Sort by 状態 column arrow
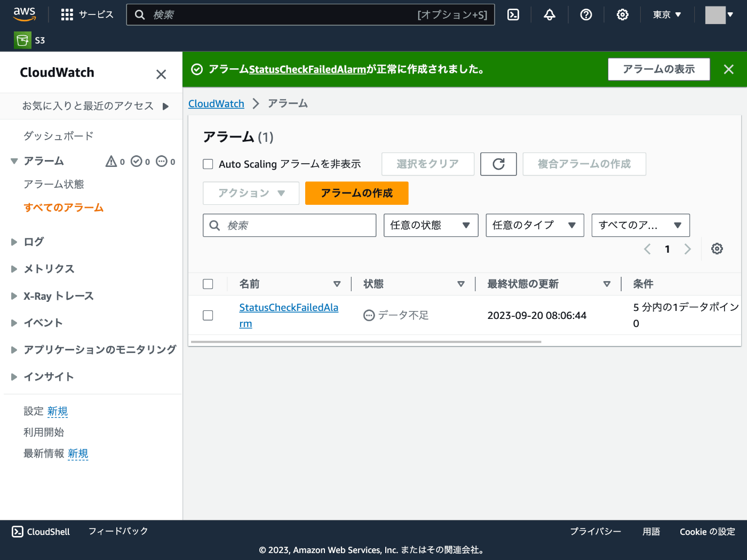 [461, 284]
